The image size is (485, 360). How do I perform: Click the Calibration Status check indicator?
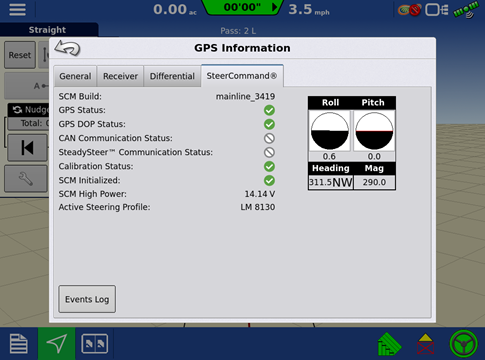coord(269,166)
